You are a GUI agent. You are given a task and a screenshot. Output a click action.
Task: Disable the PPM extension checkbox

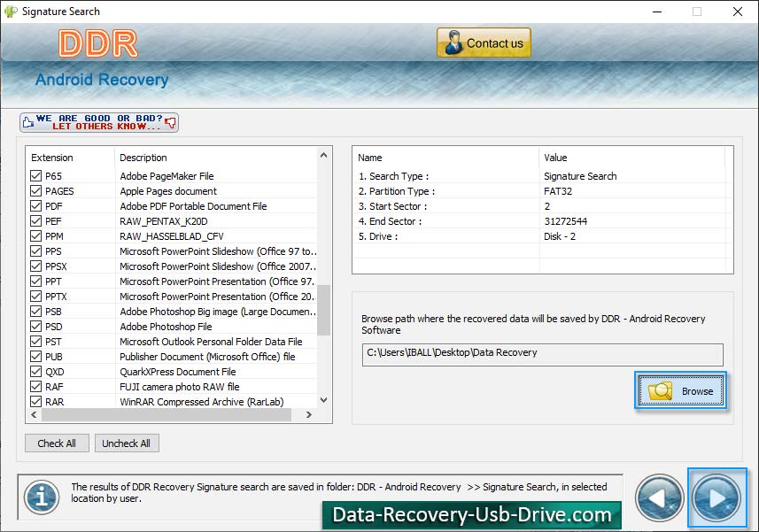tap(35, 235)
